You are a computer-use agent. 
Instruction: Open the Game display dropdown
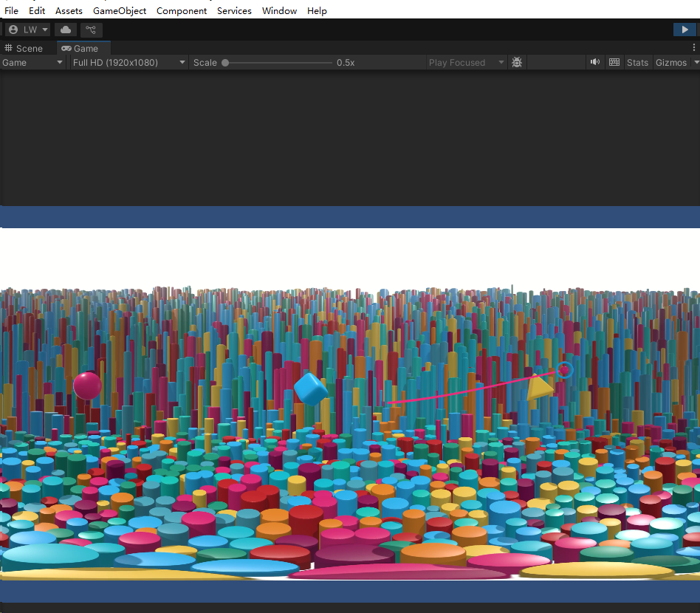[32, 63]
